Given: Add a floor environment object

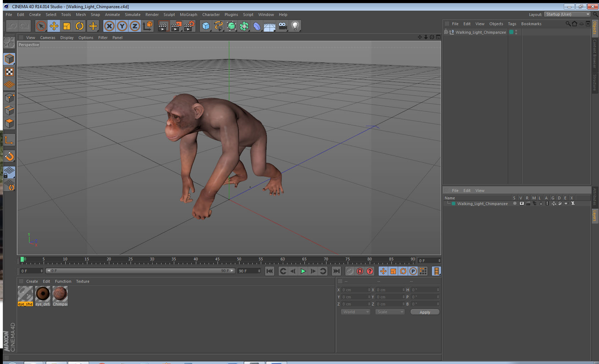Looking at the screenshot, I should (270, 26).
